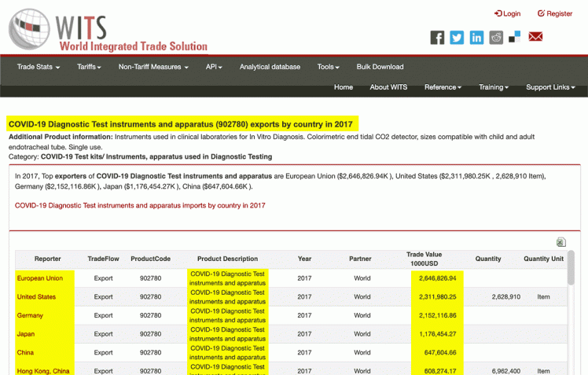Sort by TradeFlow column header
588x375 pixels.
[104, 259]
